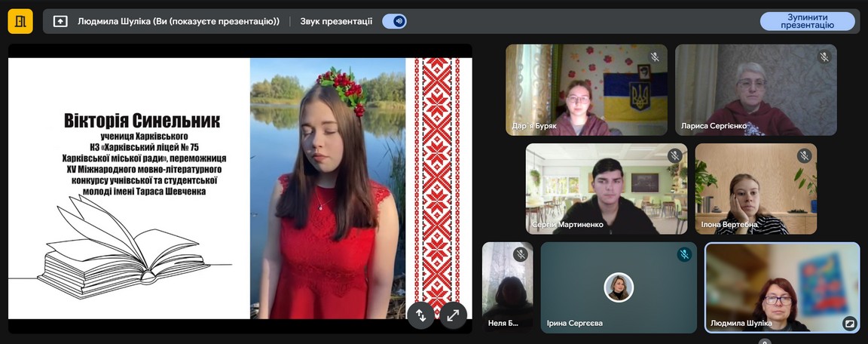Click the vertical arrows icon on the presentation

(420, 316)
